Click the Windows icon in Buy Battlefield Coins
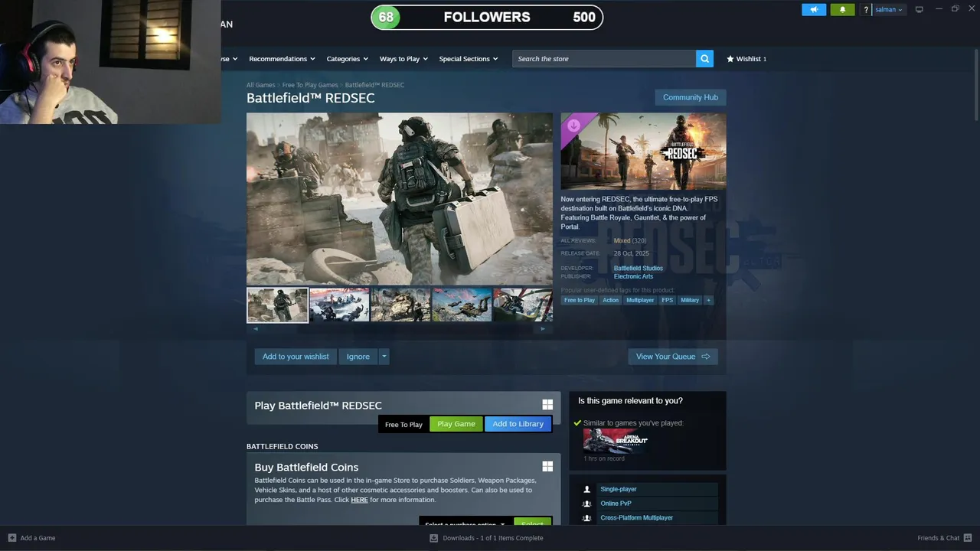 click(547, 466)
